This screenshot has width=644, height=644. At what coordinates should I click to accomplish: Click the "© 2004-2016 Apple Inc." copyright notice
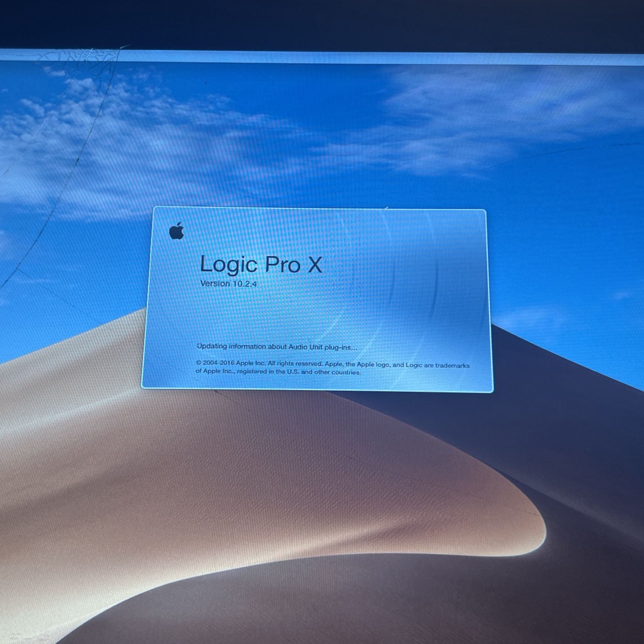pyautogui.click(x=332, y=368)
